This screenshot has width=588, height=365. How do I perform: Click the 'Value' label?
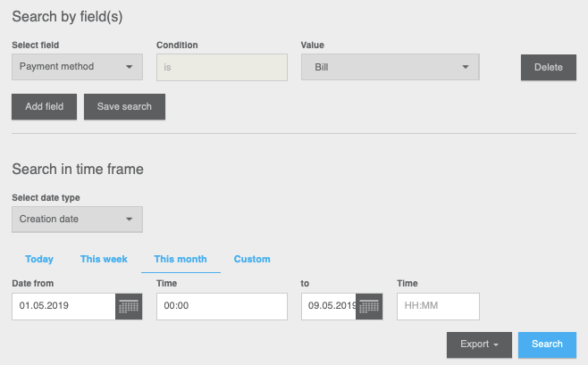313,45
